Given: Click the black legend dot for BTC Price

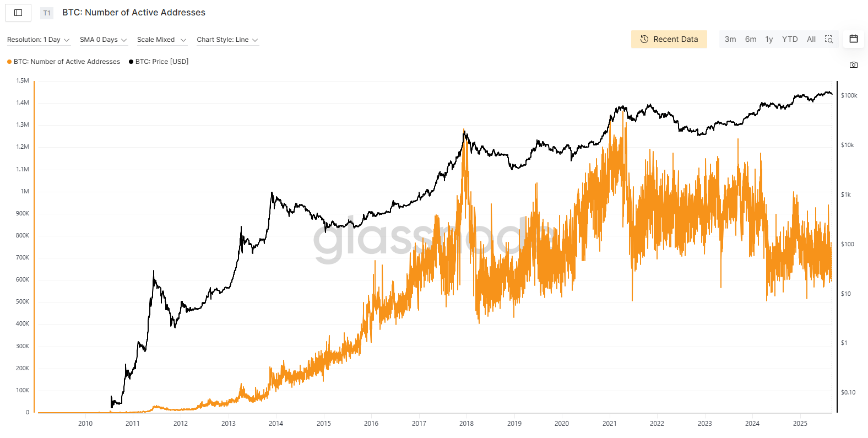Looking at the screenshot, I should coord(131,61).
